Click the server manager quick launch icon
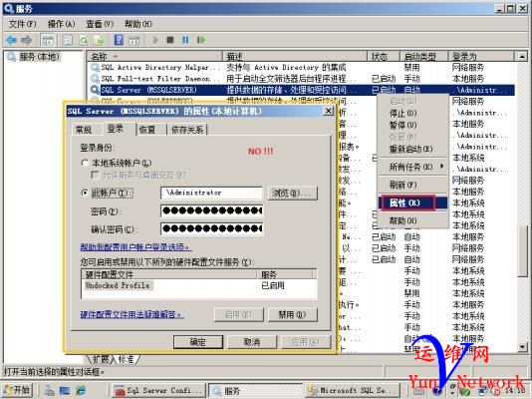The image size is (532, 399). click(49, 390)
